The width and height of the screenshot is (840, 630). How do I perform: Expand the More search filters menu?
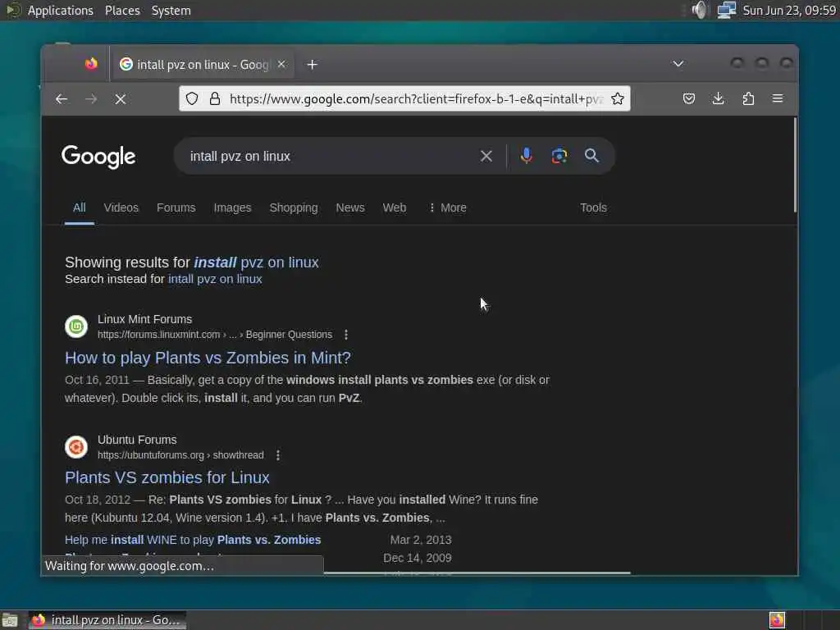click(x=448, y=208)
